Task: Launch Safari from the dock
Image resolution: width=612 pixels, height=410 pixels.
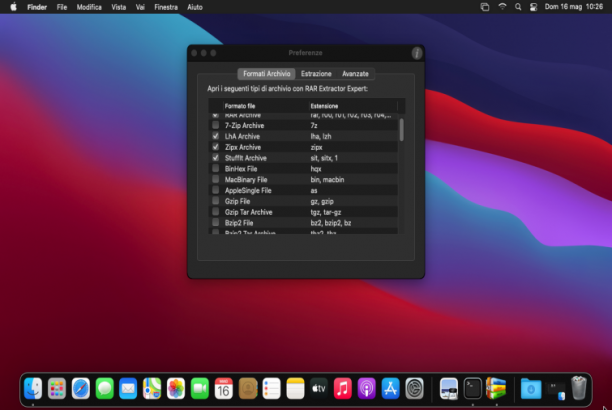Action: coord(81,389)
